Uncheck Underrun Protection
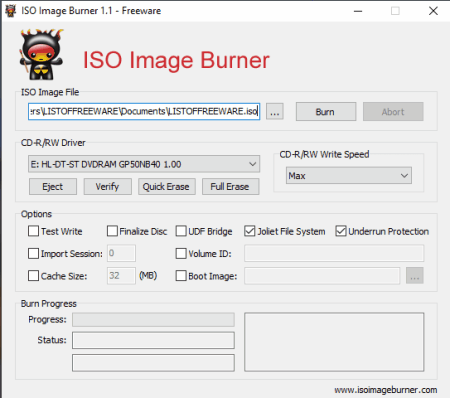Viewport: 450px width, 398px height. [x=341, y=231]
